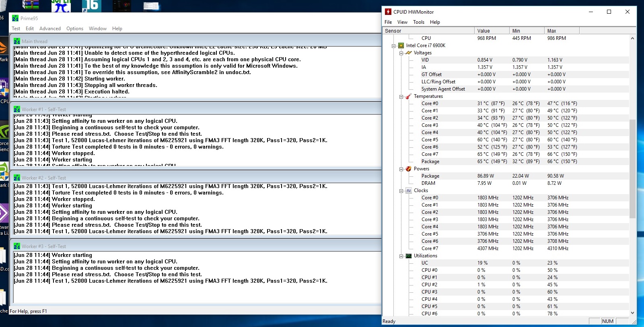Collapse the Intel Core i7 6900K node
Screen dimensions: 644x327
click(x=394, y=46)
